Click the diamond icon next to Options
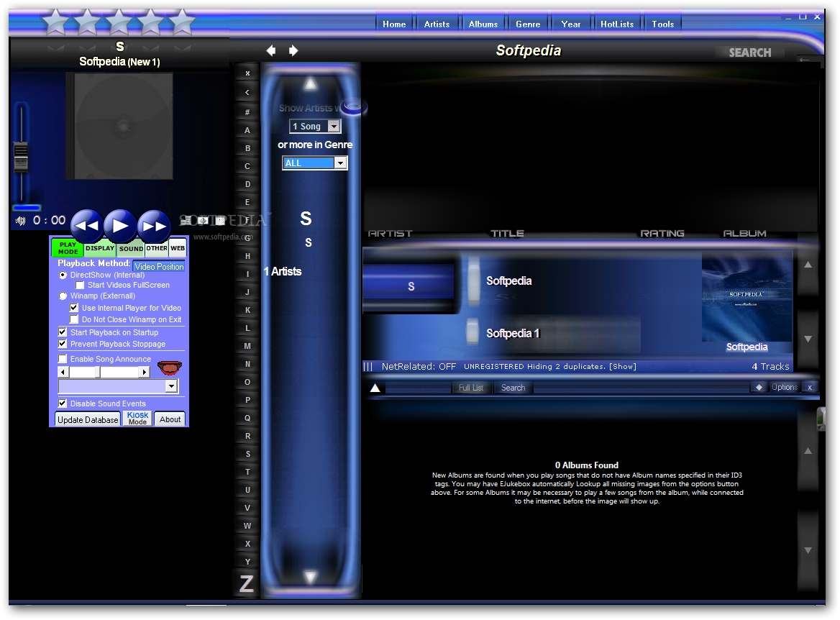 759,387
